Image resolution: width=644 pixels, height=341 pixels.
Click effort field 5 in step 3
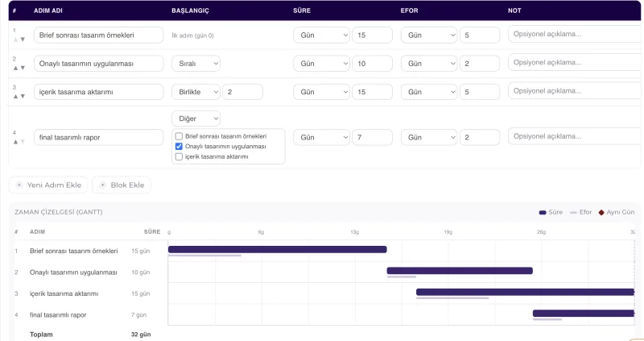tap(480, 92)
